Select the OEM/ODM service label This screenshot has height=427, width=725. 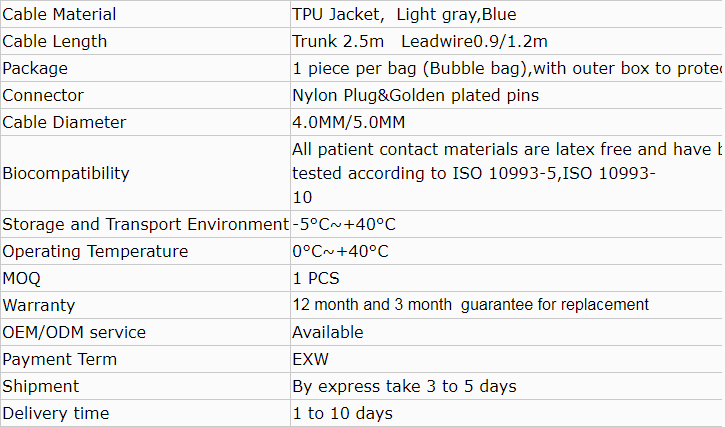coord(74,332)
